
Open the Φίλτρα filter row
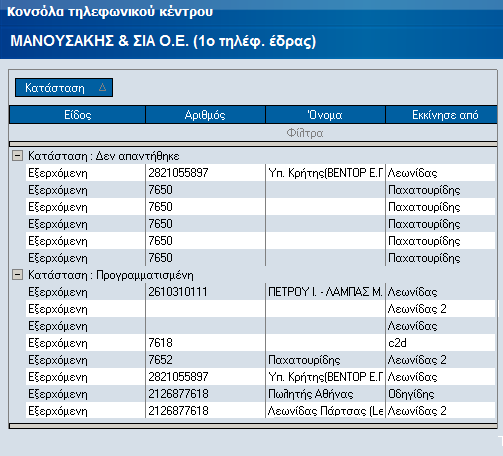tap(253, 133)
